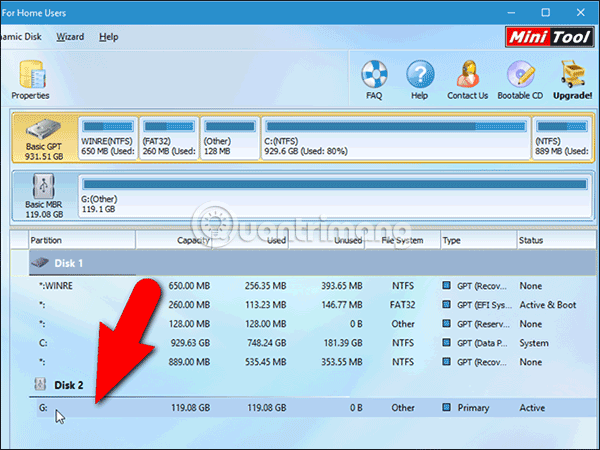Click the 128.00 MB capacity cell
The height and width of the screenshot is (450, 600).
coord(189,324)
